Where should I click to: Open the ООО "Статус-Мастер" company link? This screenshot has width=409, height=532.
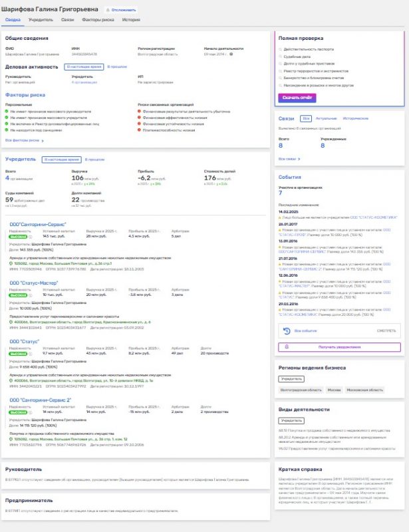(34, 283)
